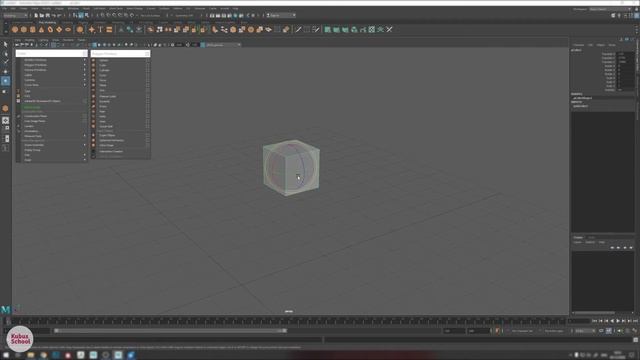The image size is (640, 360).
Task: Open the Modeling menu set dropdown
Action: [x=15, y=16]
